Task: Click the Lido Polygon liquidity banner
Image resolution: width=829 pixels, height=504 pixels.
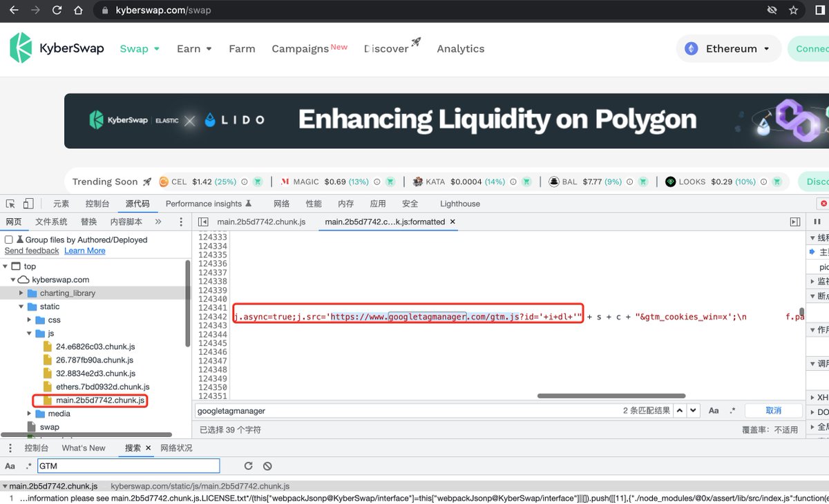Action: coord(446,121)
